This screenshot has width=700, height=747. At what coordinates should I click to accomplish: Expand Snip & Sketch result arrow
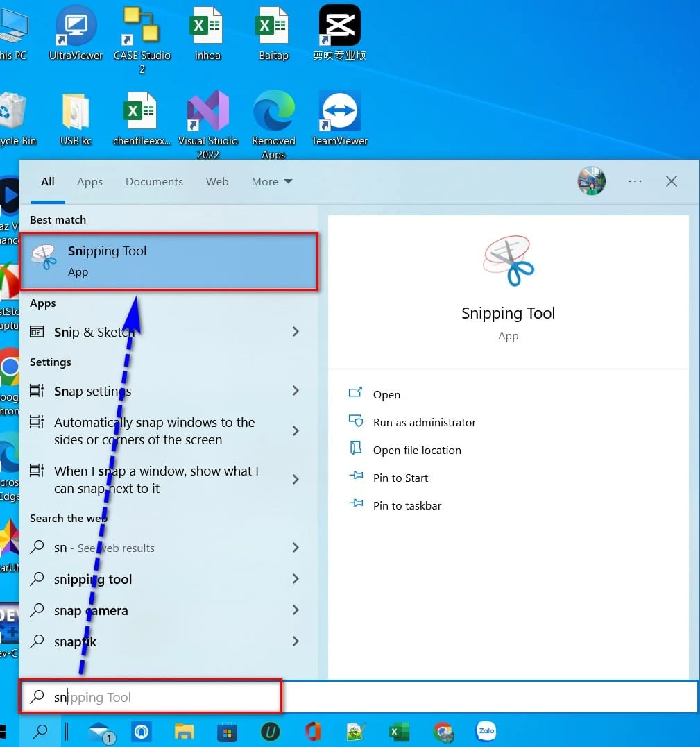(x=296, y=332)
